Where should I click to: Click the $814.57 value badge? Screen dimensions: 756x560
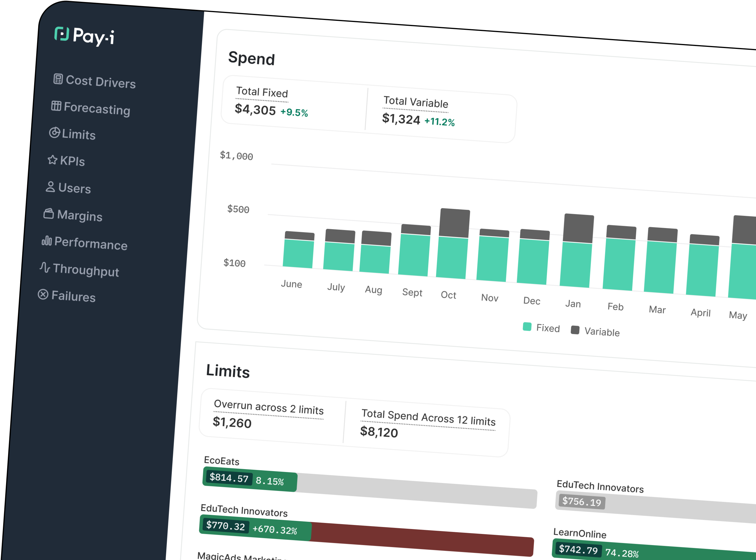(x=229, y=478)
